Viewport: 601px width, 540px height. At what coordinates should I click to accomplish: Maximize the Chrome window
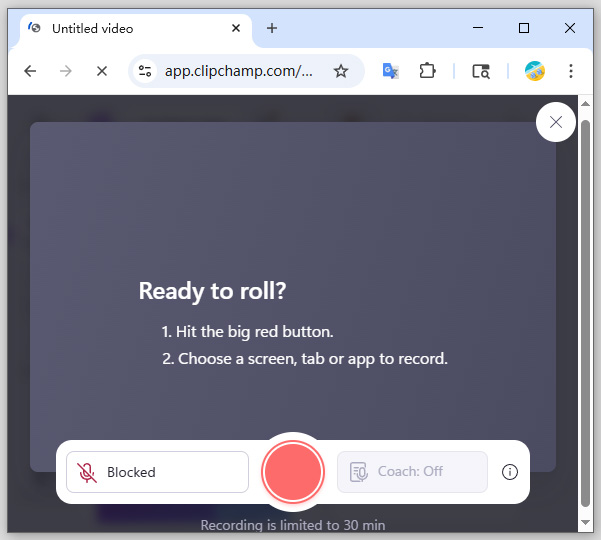pos(524,28)
